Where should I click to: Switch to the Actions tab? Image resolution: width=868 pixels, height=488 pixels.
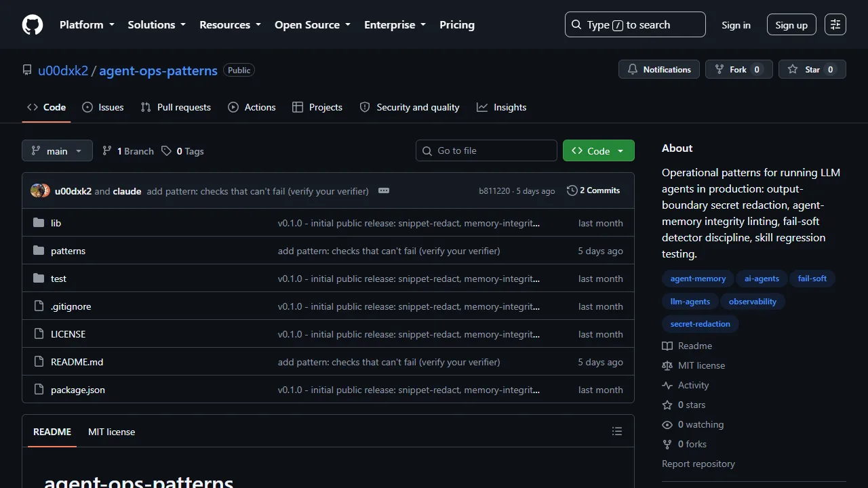click(252, 108)
